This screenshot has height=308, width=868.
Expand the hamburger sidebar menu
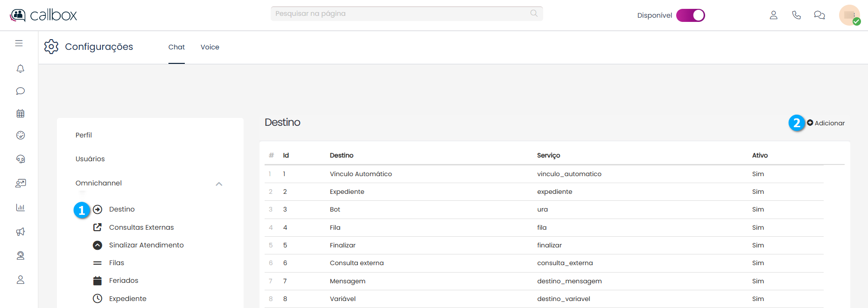(19, 43)
